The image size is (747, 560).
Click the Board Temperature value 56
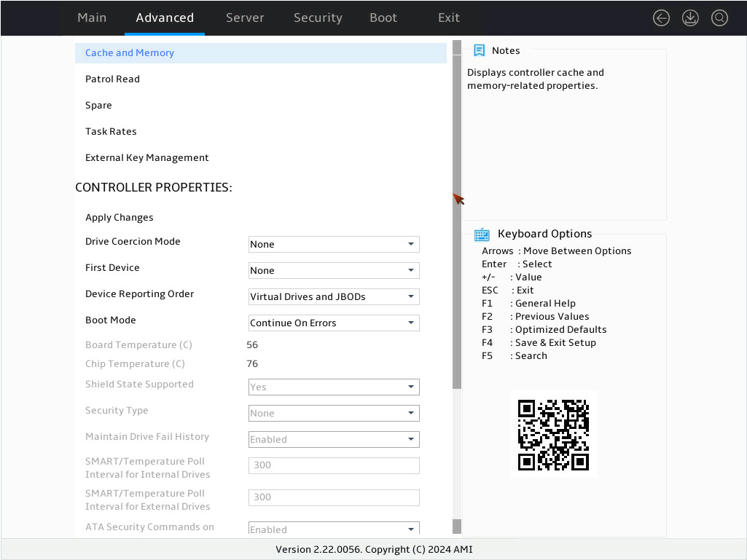click(x=252, y=344)
